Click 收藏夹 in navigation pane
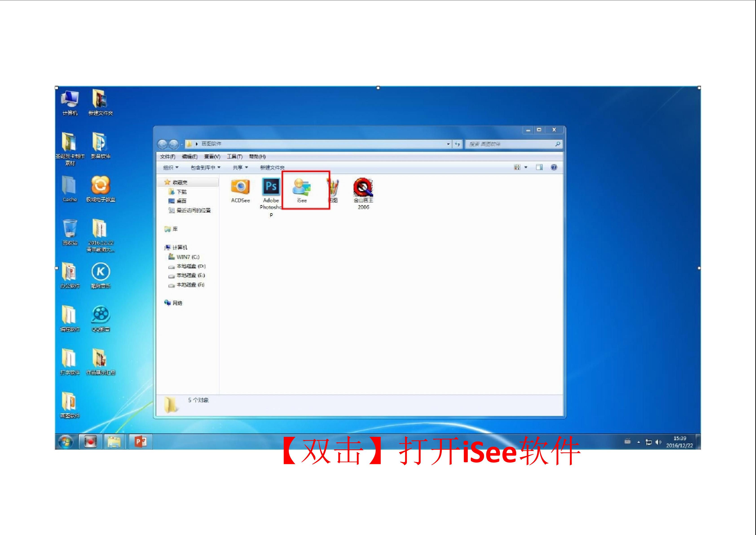The image size is (756, 535). tap(180, 182)
